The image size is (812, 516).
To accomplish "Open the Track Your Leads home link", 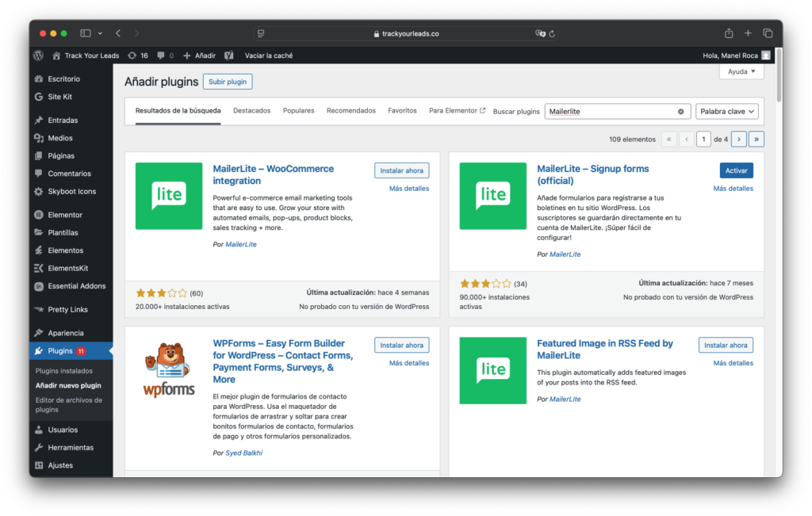I will tap(86, 55).
